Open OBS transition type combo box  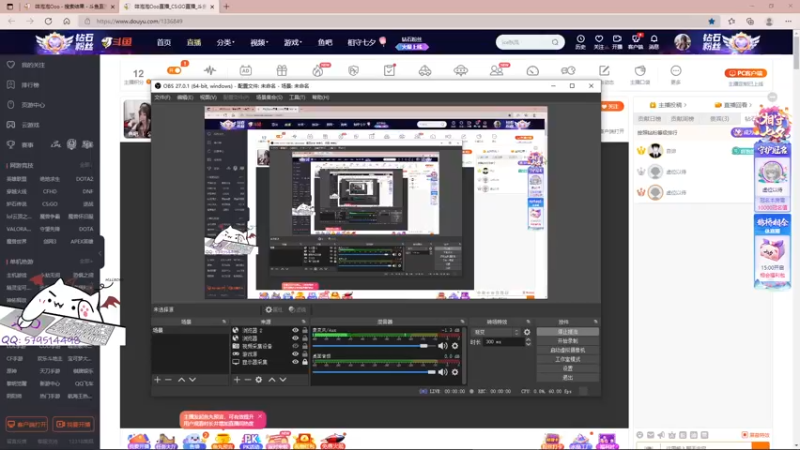(495, 332)
